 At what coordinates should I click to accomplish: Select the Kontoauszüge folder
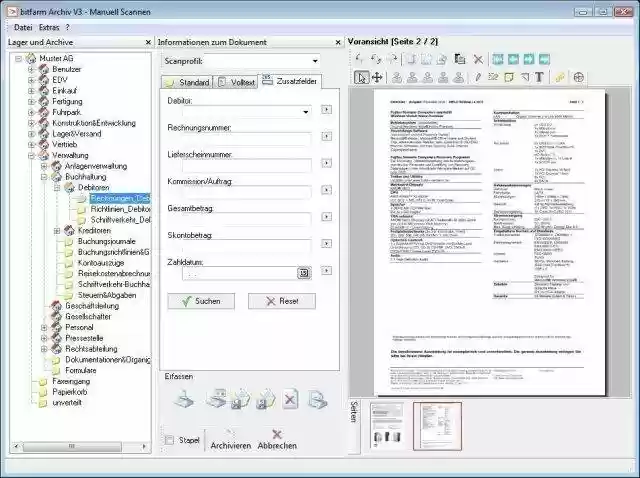101,263
